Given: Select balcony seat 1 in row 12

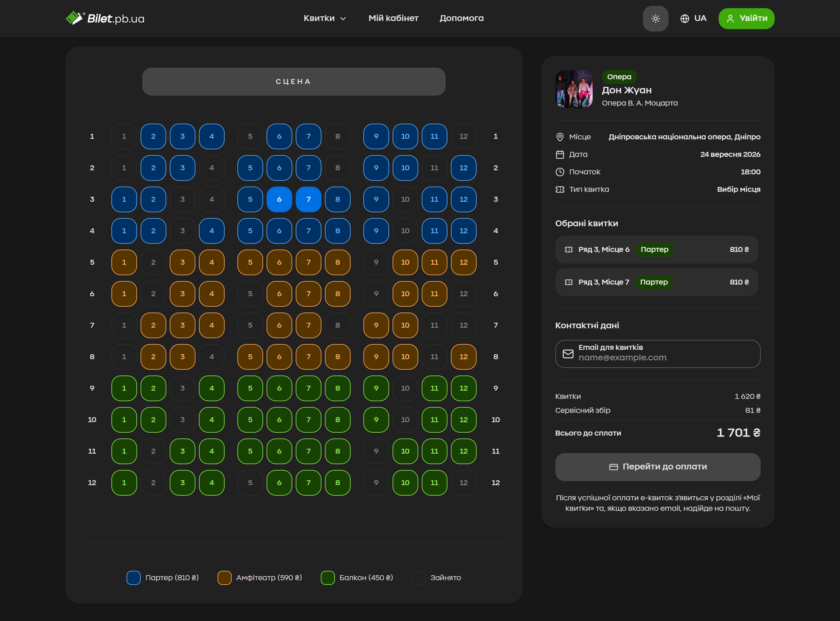Looking at the screenshot, I should [124, 483].
